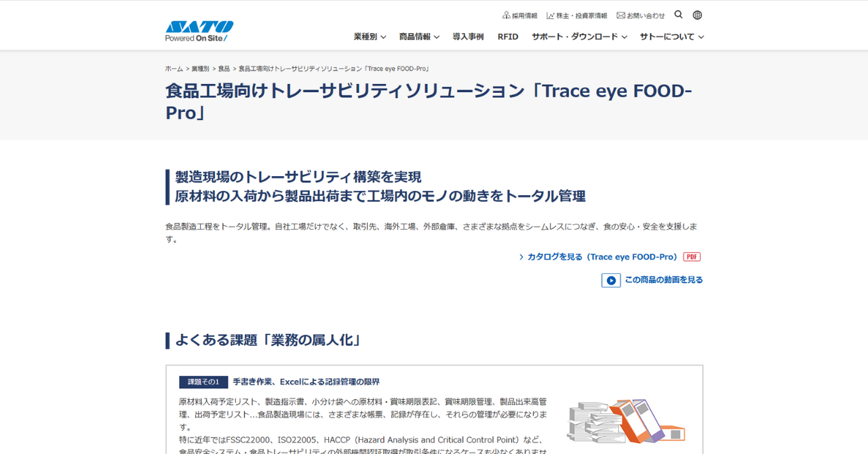Expand the サトーについて dropdown menu

tap(671, 37)
